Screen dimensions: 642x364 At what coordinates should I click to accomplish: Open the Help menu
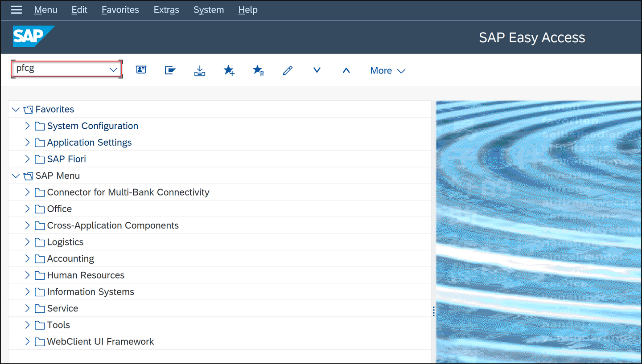coord(248,10)
